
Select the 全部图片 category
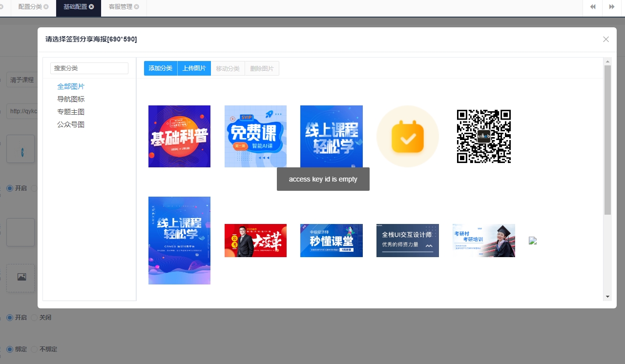point(71,86)
